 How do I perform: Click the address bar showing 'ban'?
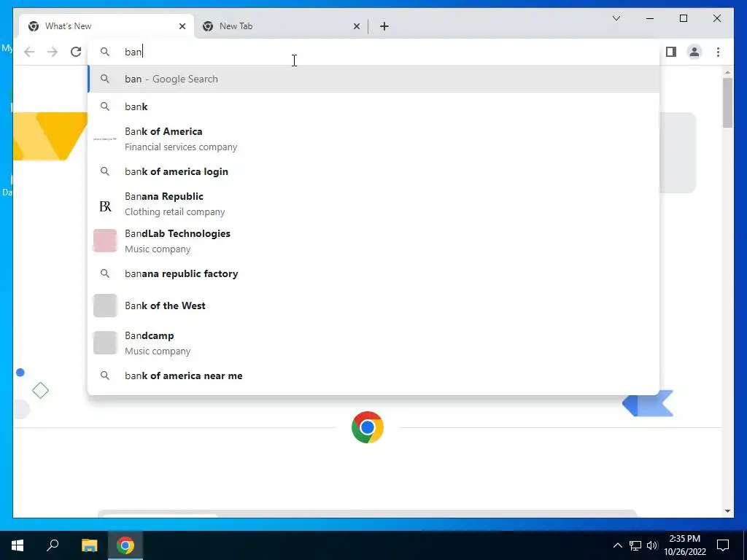pyautogui.click(x=373, y=52)
